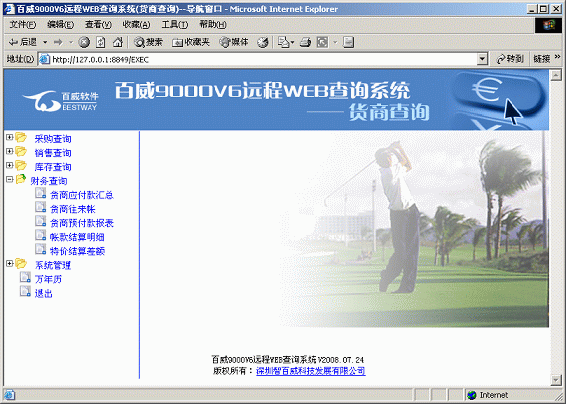The image size is (566, 404).
Task: Open the 工具(T) menu
Action: [174, 25]
